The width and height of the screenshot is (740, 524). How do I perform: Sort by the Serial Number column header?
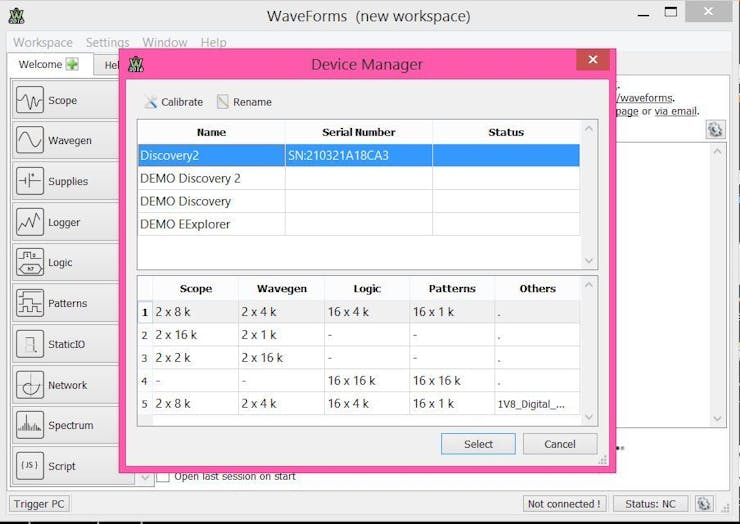coord(359,132)
